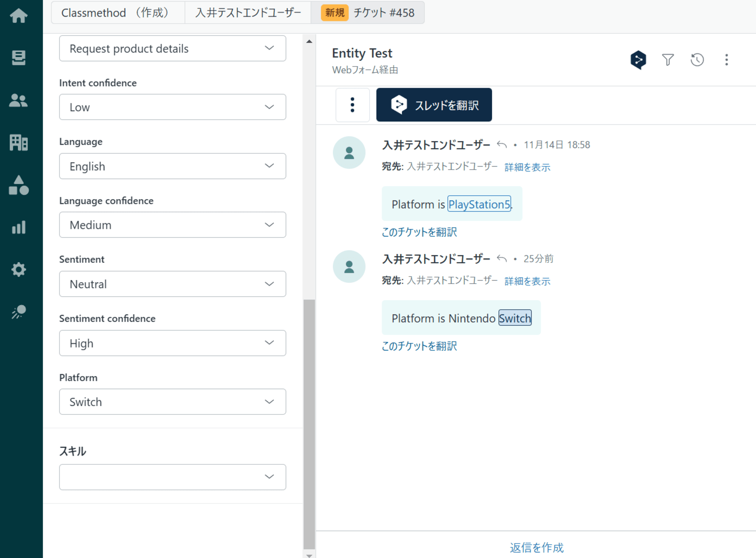Click このチケットを翻訳 under Nintendo Switch message
The height and width of the screenshot is (558, 756).
[x=419, y=346]
